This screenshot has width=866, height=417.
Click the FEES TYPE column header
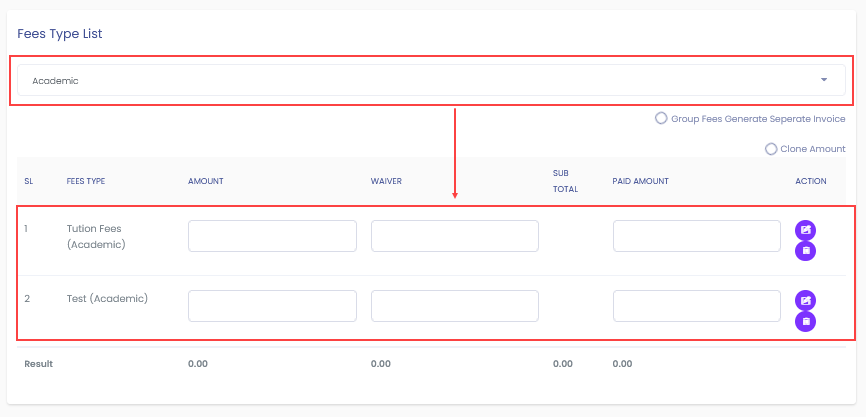(x=86, y=181)
